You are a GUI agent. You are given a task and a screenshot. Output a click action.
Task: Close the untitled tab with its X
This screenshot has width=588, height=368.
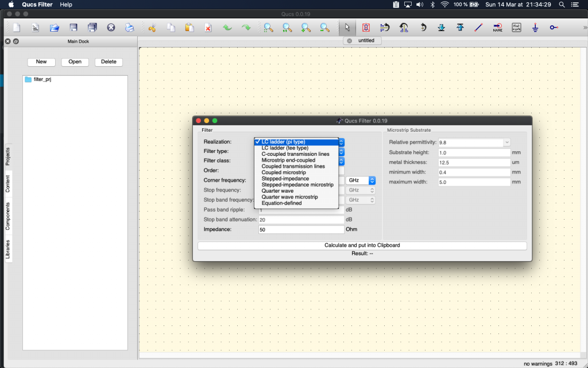pos(350,41)
